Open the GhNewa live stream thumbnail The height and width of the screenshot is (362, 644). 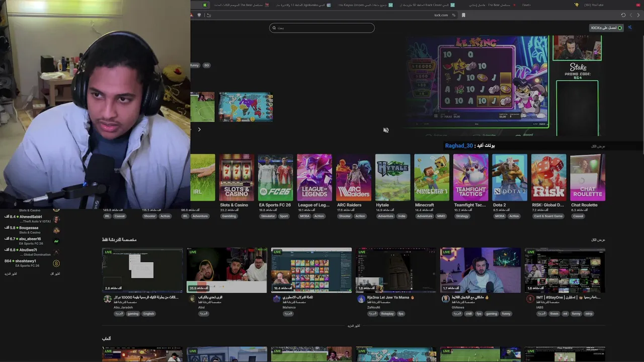pyautogui.click(x=480, y=270)
